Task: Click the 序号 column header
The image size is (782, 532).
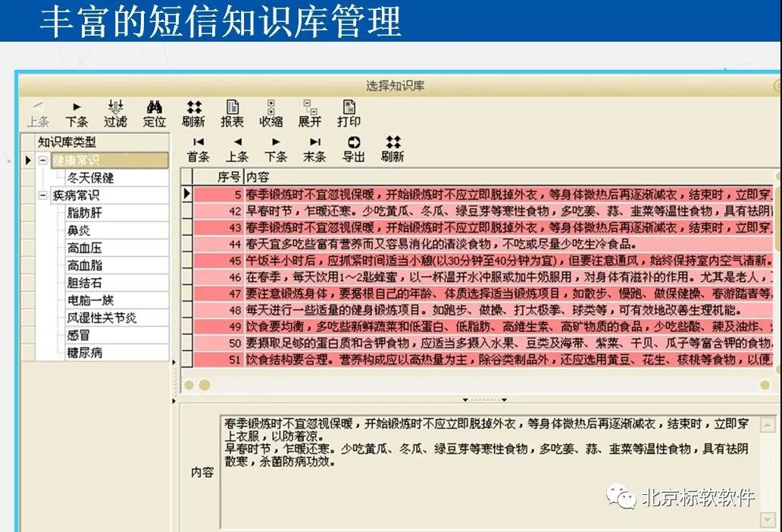Action: click(x=218, y=177)
